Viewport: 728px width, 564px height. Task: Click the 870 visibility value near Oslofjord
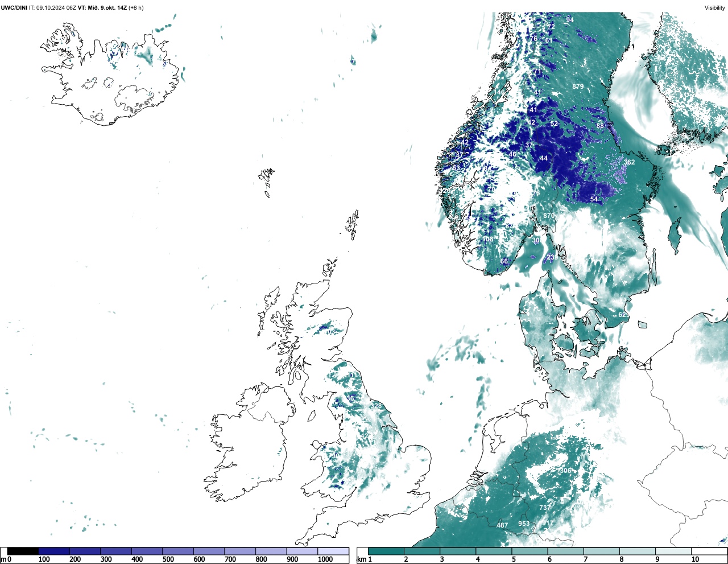(x=549, y=216)
